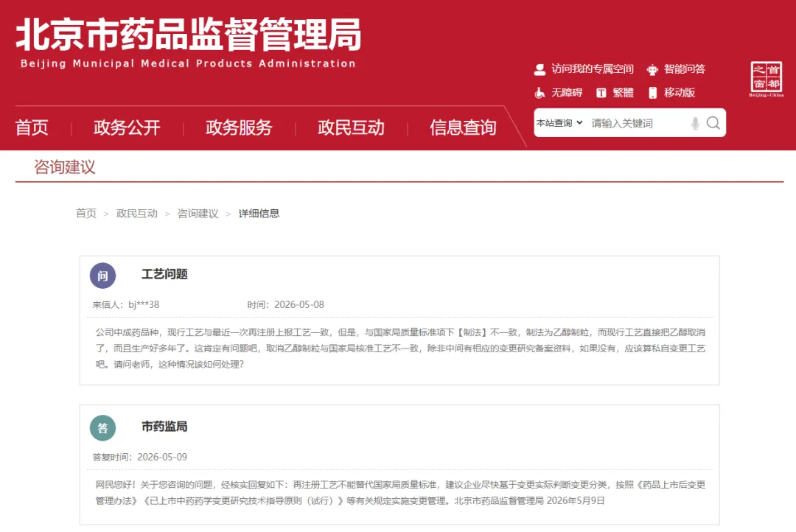Click the question date 2026-05-08

coord(299,304)
